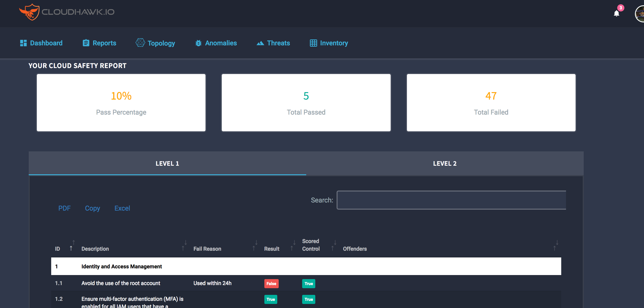Sort table by Description column

click(95, 249)
